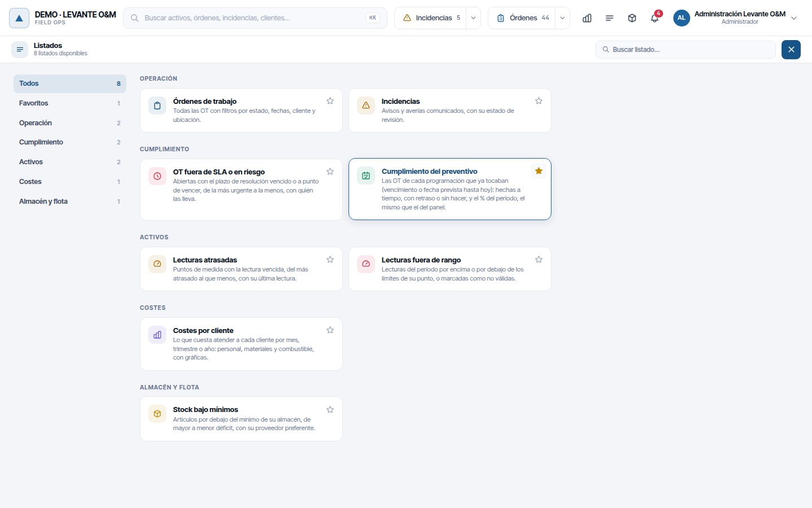Select the Todos category
Viewport: 812px width, 508px height.
click(70, 84)
